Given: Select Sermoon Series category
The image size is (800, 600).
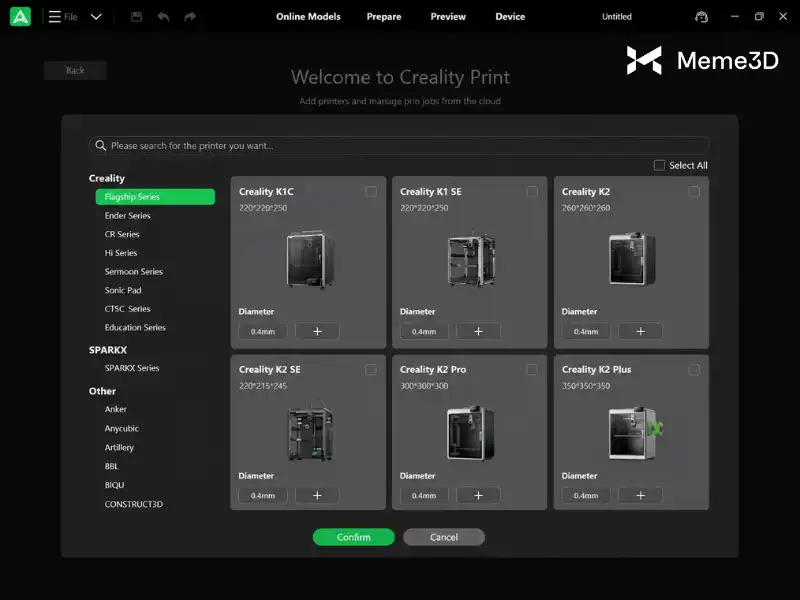Looking at the screenshot, I should [x=134, y=271].
